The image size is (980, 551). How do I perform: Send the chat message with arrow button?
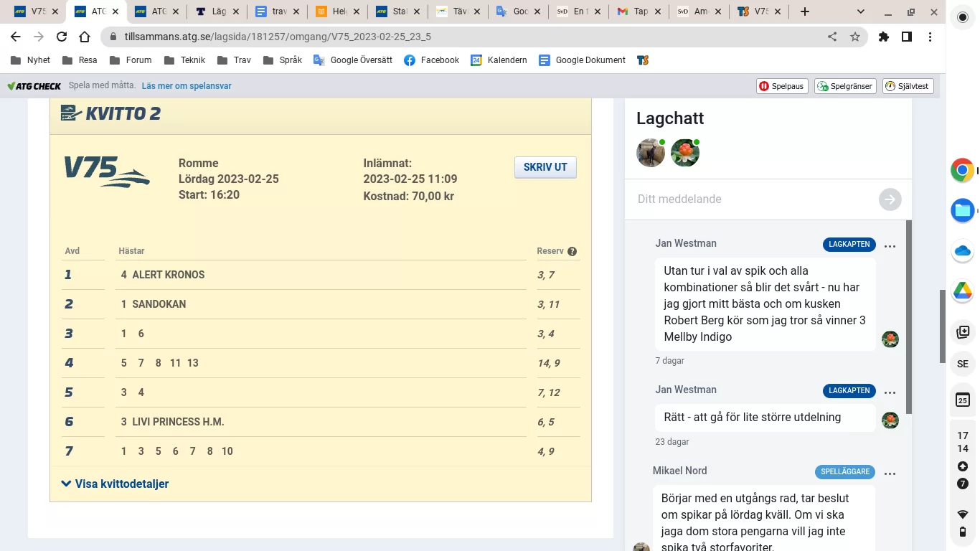(890, 199)
